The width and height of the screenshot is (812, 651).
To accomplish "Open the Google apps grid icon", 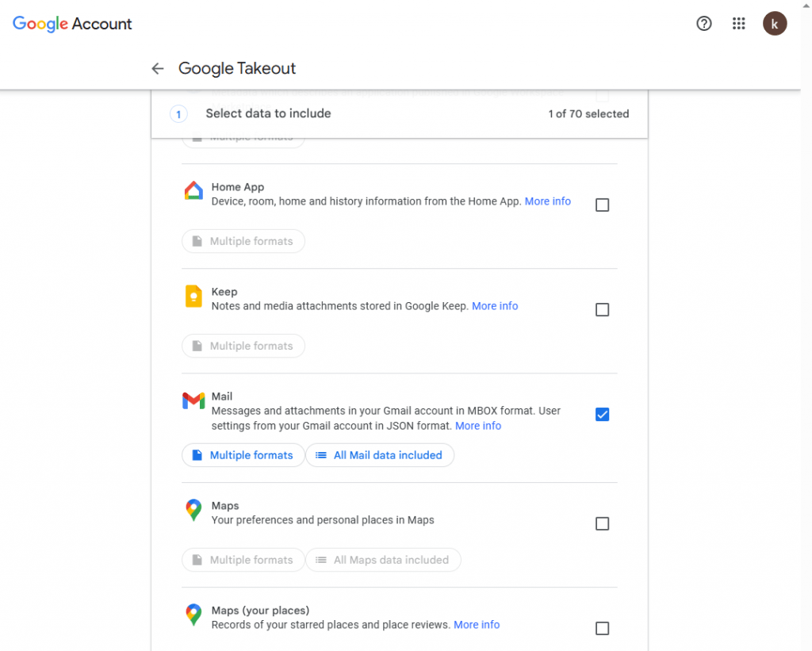I will click(738, 23).
